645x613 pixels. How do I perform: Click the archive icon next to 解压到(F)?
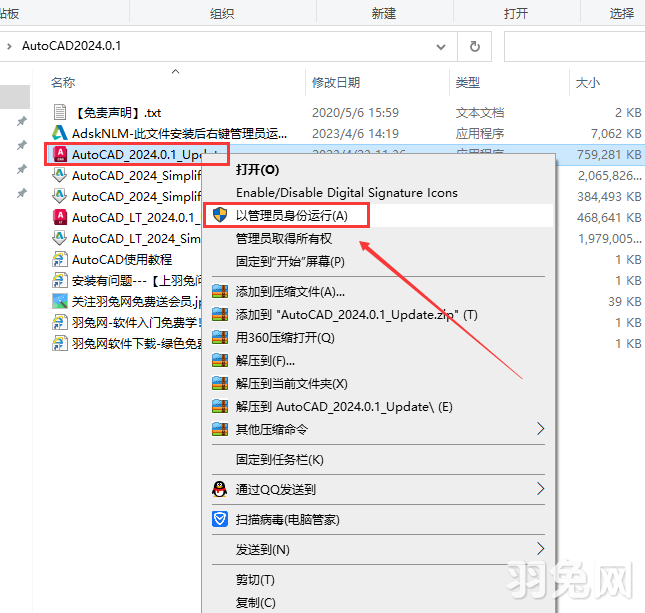pyautogui.click(x=220, y=361)
